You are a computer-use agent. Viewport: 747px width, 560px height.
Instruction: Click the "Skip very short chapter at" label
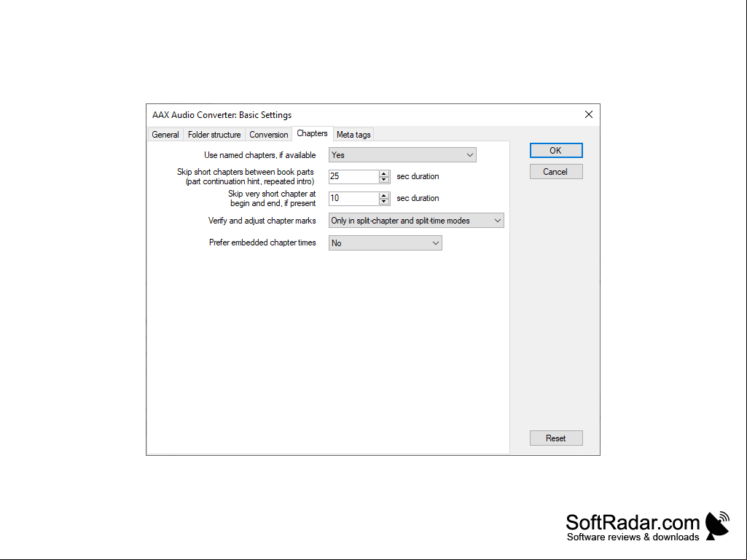tap(272, 194)
